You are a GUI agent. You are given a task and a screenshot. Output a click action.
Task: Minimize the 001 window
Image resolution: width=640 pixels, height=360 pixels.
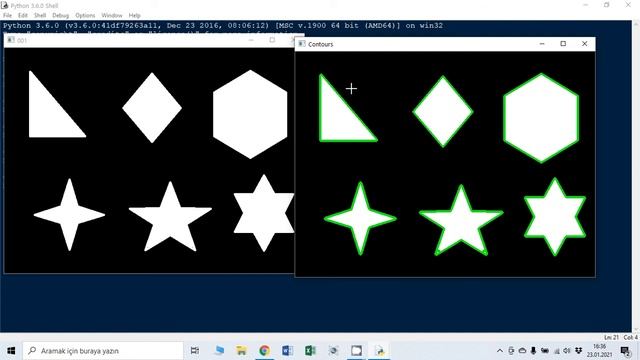[251, 40]
